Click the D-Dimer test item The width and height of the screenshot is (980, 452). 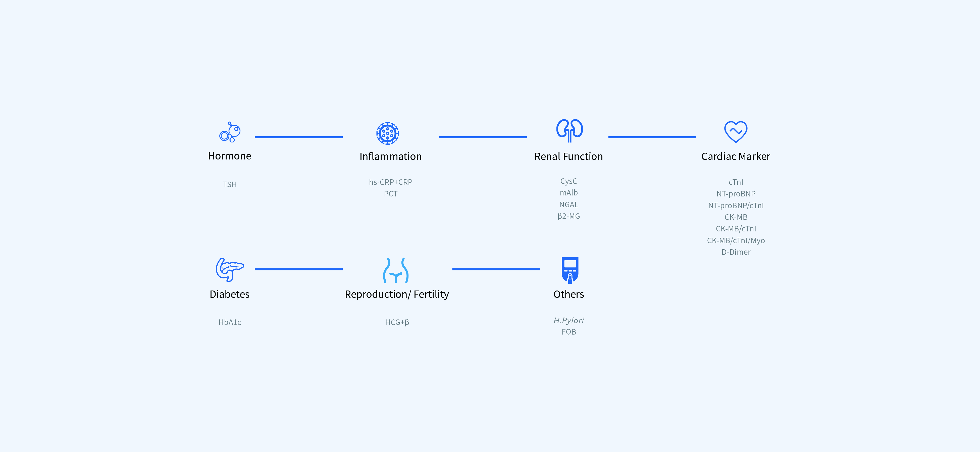point(735,252)
